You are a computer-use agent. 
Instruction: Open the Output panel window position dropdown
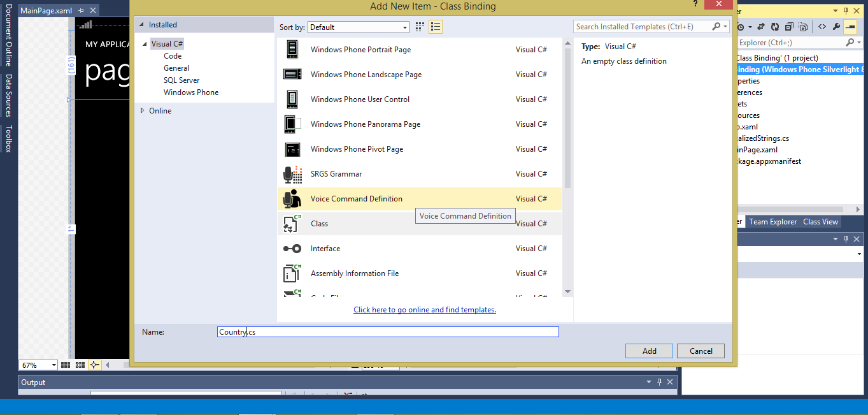[x=649, y=382]
